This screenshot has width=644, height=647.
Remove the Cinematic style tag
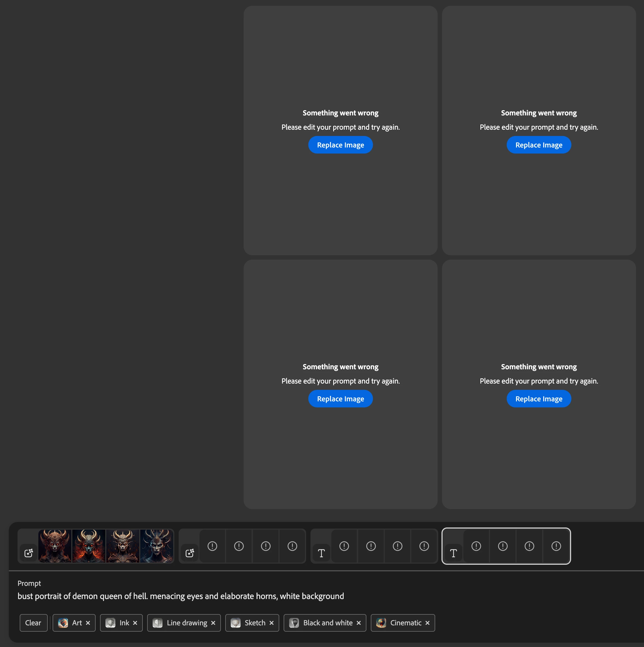coord(428,623)
